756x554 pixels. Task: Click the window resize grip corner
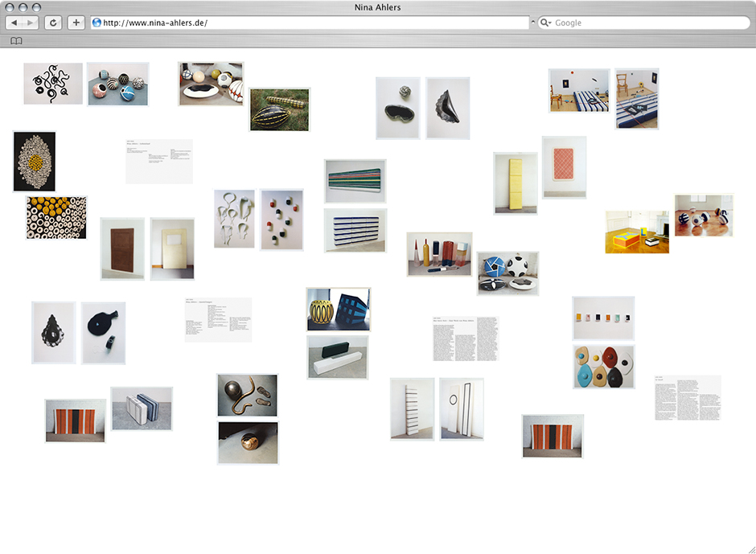click(749, 548)
